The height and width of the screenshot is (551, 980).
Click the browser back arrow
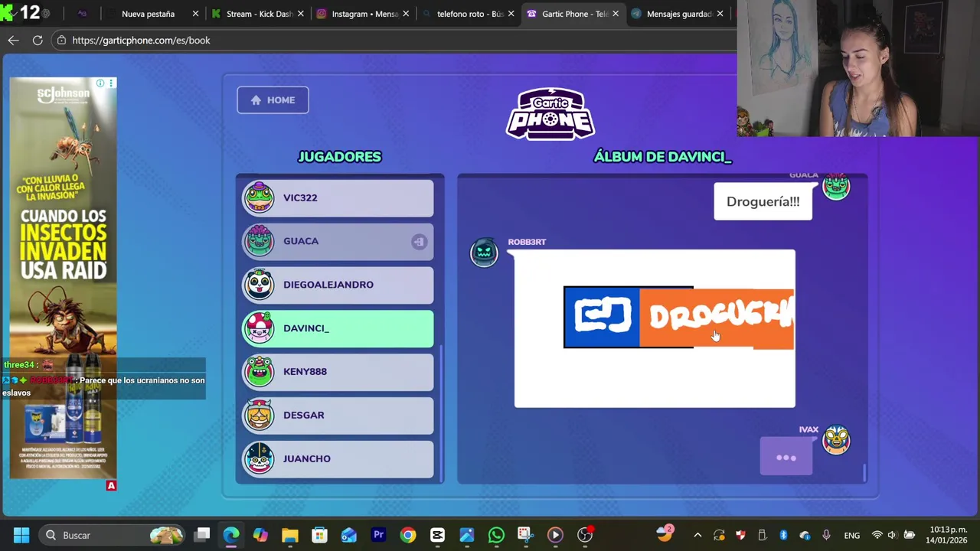(x=13, y=40)
